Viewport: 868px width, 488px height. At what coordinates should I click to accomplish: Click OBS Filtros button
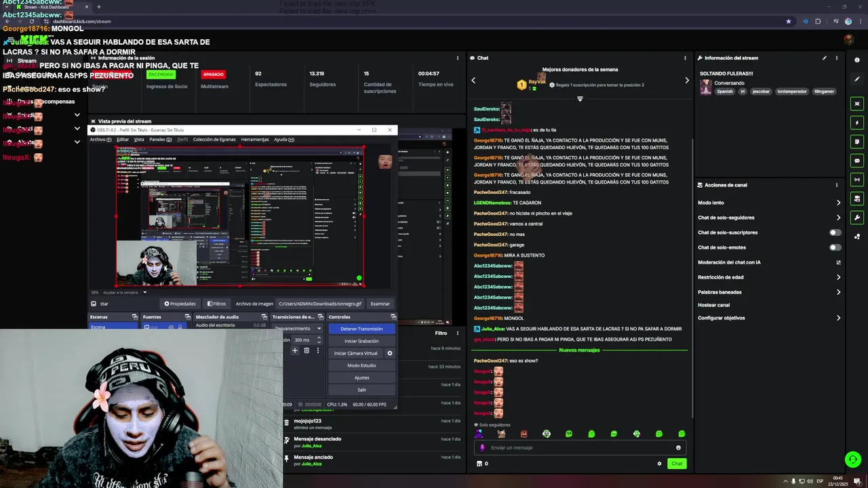point(217,304)
